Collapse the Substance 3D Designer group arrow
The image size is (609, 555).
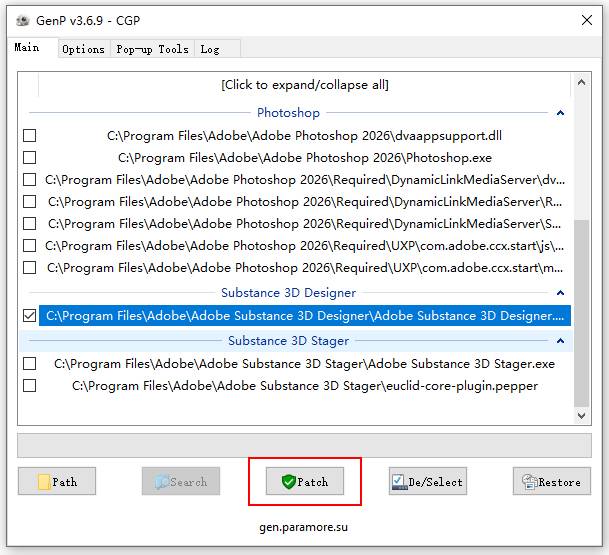(560, 293)
